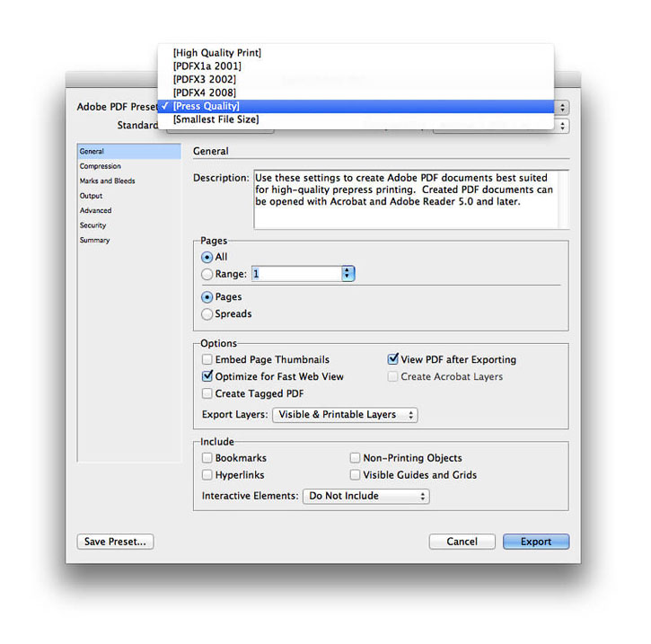Open the Security settings panel

coord(129,225)
